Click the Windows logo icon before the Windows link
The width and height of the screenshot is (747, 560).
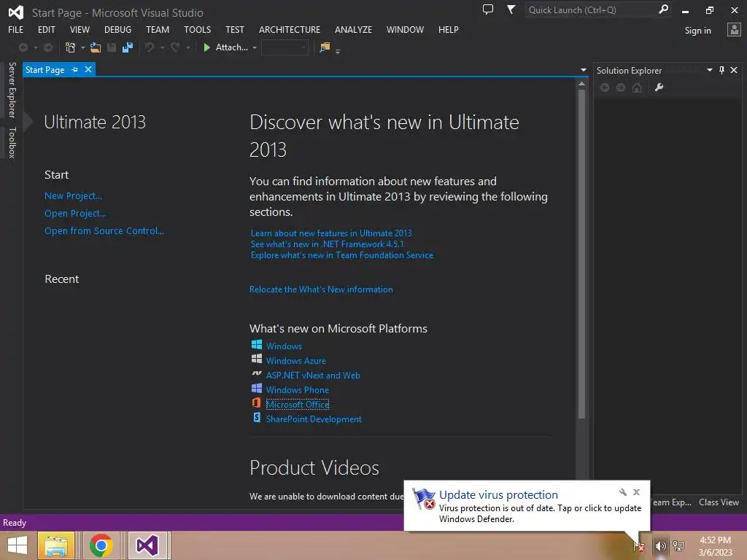tap(257, 345)
